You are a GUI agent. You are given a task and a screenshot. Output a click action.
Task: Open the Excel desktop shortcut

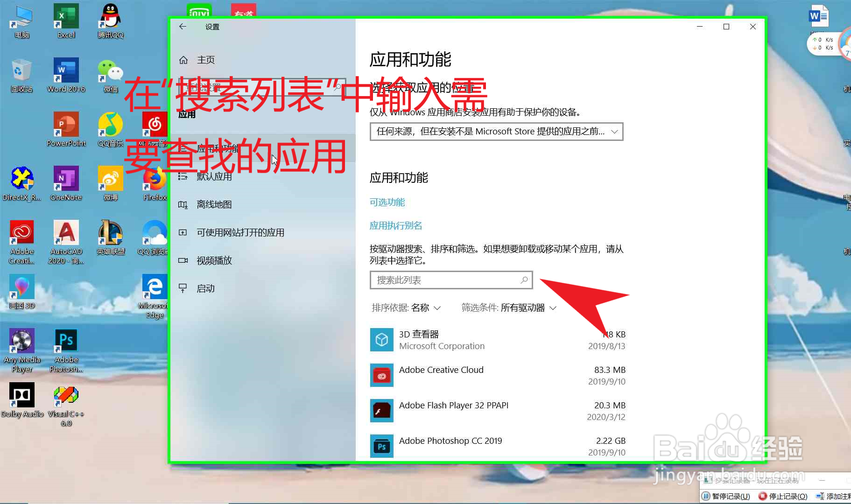(x=66, y=21)
